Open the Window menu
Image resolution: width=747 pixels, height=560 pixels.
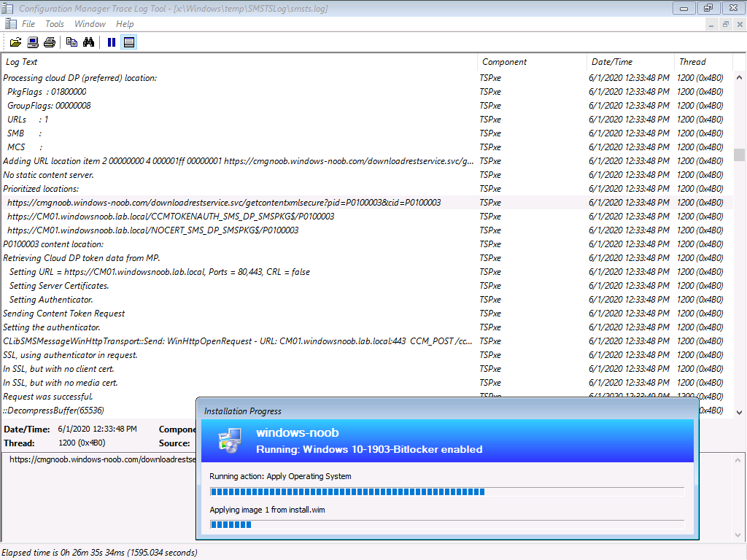pyautogui.click(x=90, y=24)
